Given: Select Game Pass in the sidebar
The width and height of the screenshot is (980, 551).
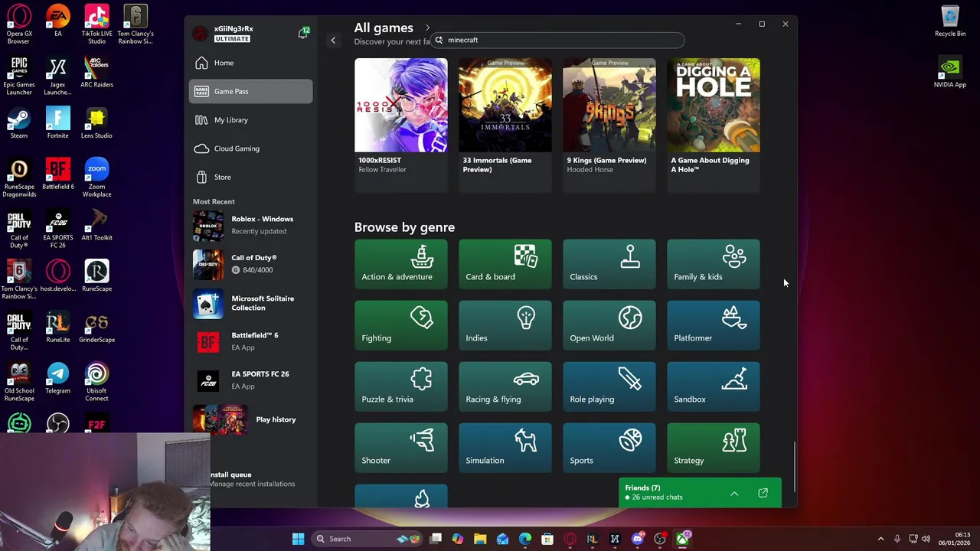Looking at the screenshot, I should [x=250, y=91].
